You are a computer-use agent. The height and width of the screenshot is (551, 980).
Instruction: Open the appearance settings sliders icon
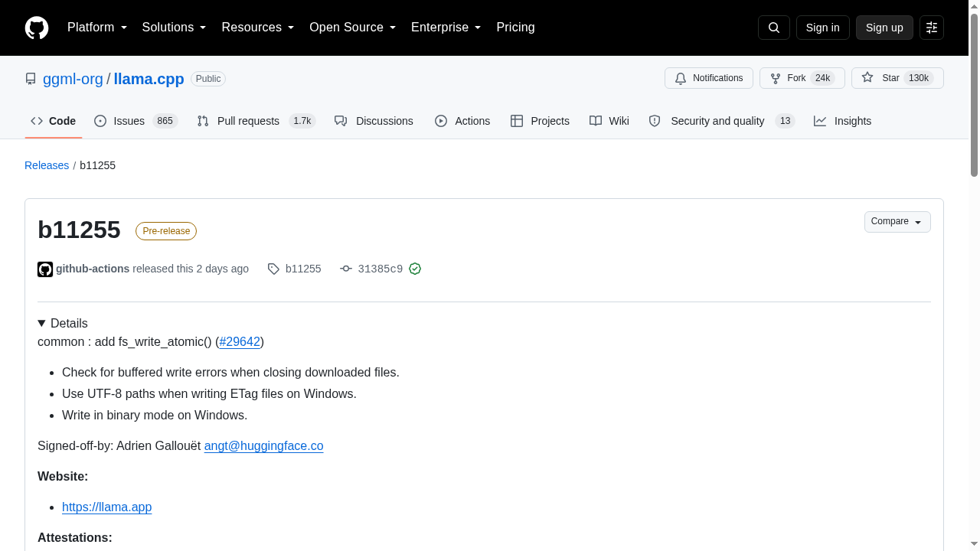pos(932,28)
